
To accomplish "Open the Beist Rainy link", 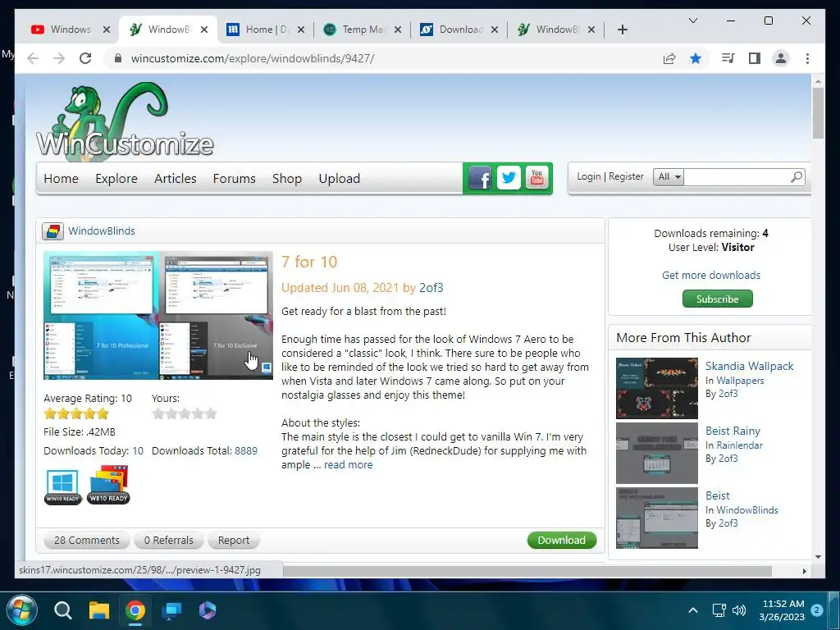I will pos(733,431).
